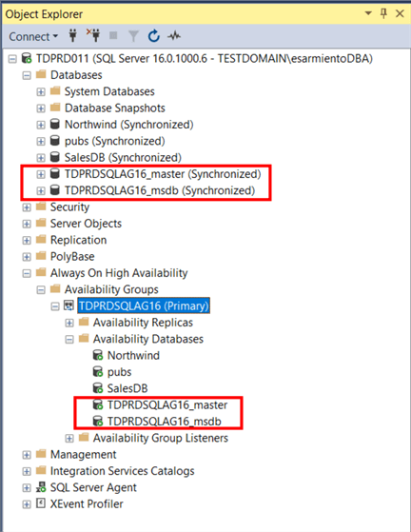This screenshot has height=532, width=411.
Task: Click the XEvent Profiler icon
Action: tap(41, 503)
